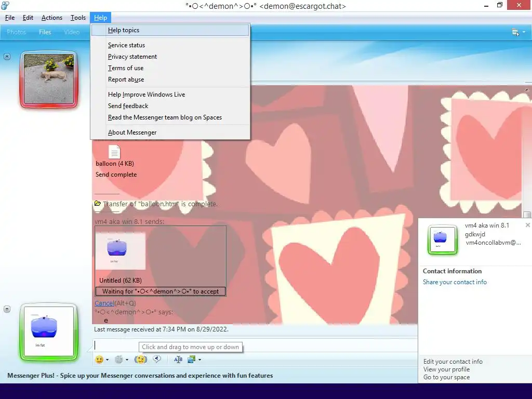
Task: Select the wink icon in toolbar
Action: pos(119,360)
